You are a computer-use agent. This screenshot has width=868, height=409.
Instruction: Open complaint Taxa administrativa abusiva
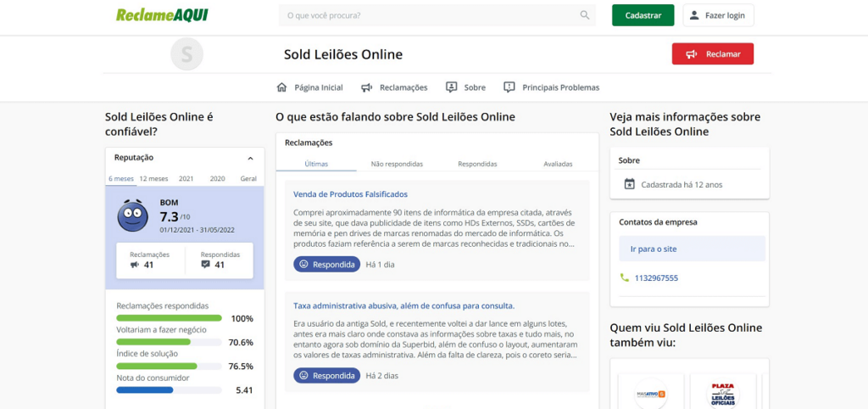[404, 305]
